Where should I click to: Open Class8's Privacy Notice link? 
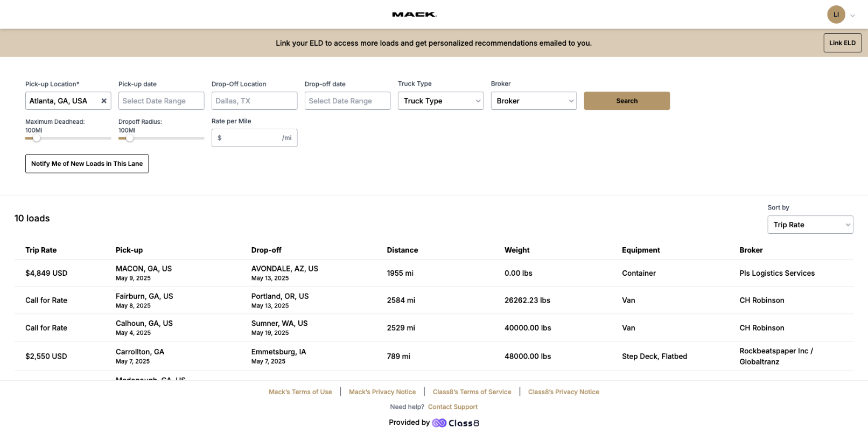point(563,392)
